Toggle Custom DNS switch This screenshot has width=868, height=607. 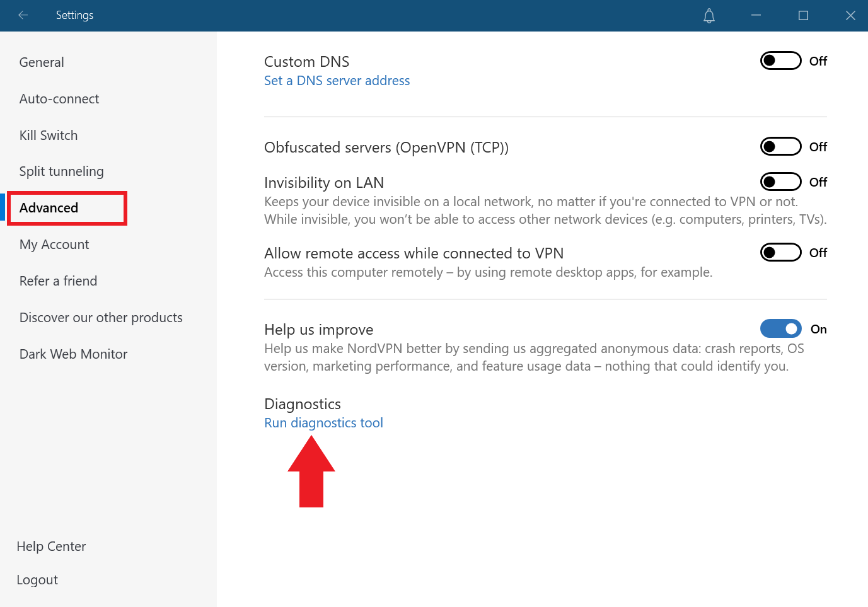click(x=780, y=61)
